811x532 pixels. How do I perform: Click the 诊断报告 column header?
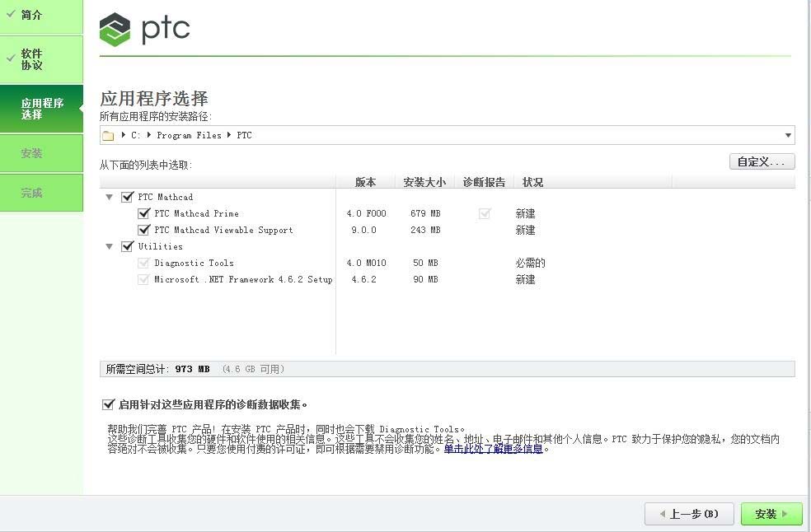point(484,182)
